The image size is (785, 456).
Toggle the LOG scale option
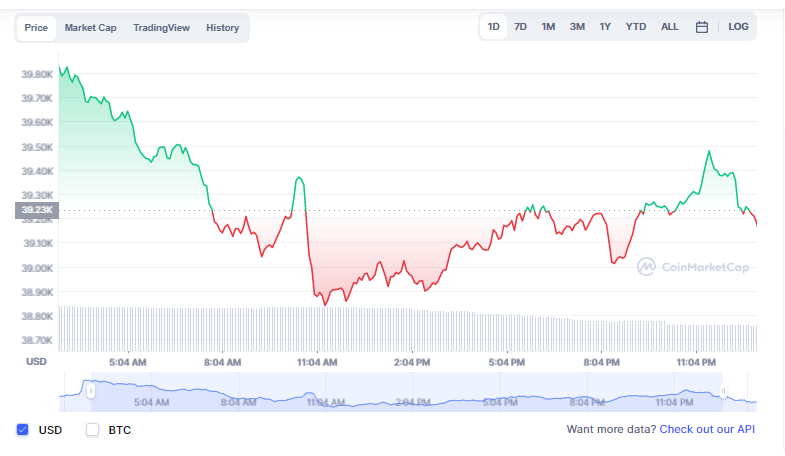738,27
